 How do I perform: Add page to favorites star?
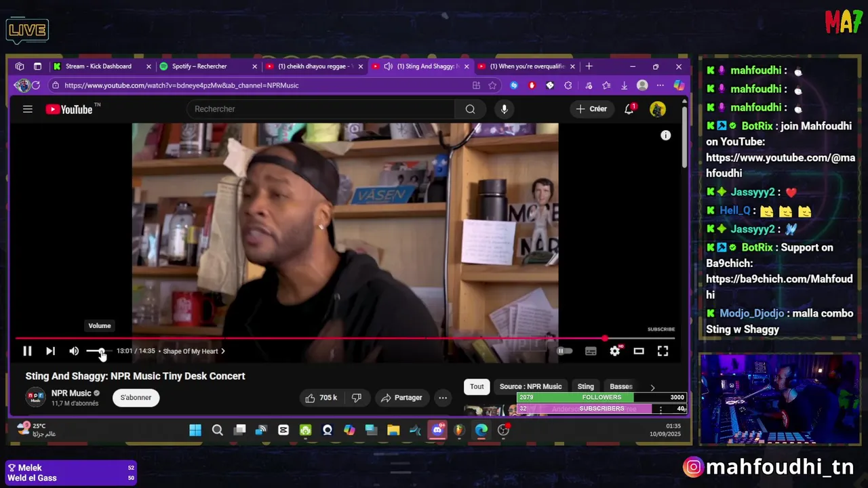tap(492, 85)
